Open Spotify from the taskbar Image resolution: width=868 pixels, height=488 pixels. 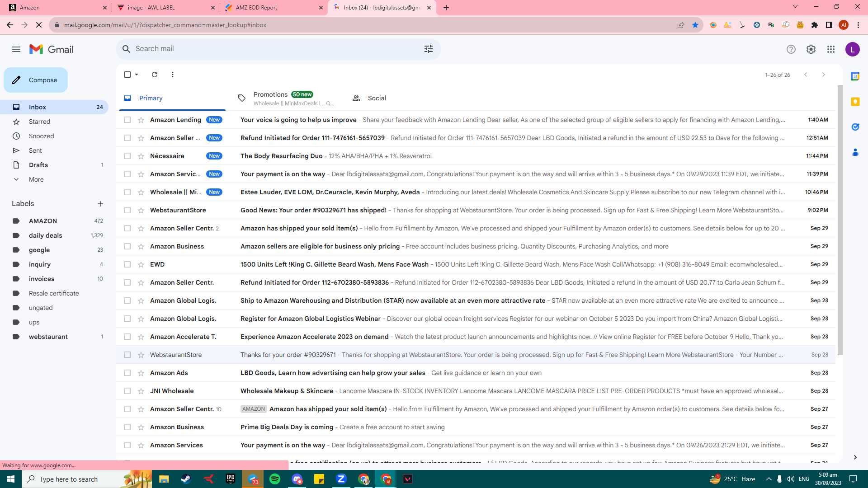[x=275, y=479]
